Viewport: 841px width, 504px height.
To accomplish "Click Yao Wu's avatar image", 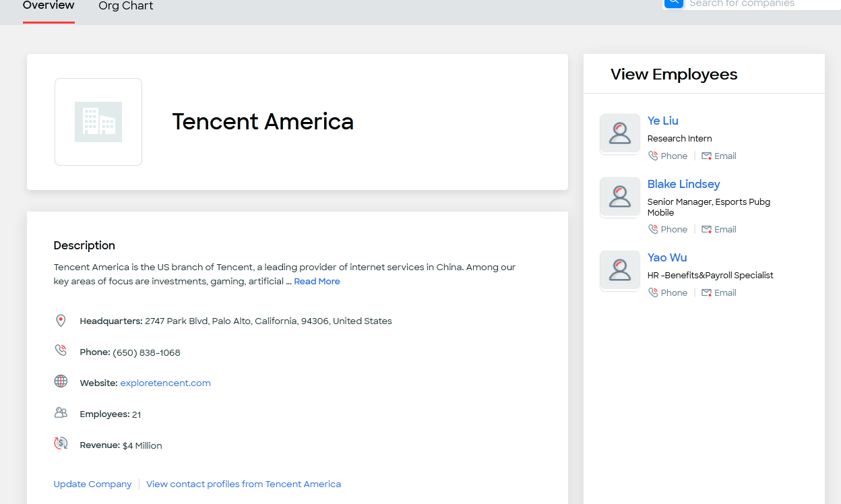I will point(620,270).
